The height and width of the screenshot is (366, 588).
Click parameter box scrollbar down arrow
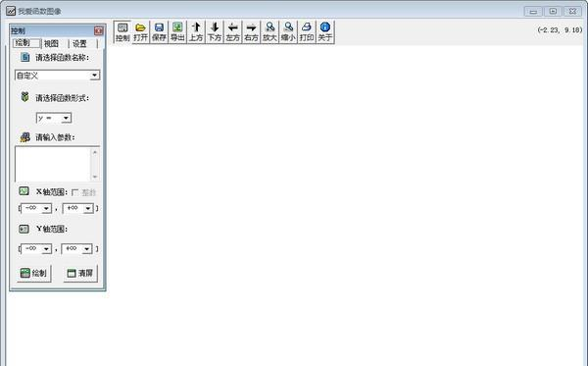tap(95, 177)
